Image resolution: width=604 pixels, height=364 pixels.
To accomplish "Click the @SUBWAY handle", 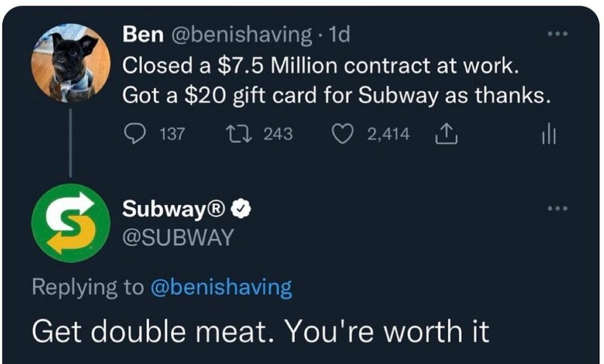I will (x=178, y=237).
